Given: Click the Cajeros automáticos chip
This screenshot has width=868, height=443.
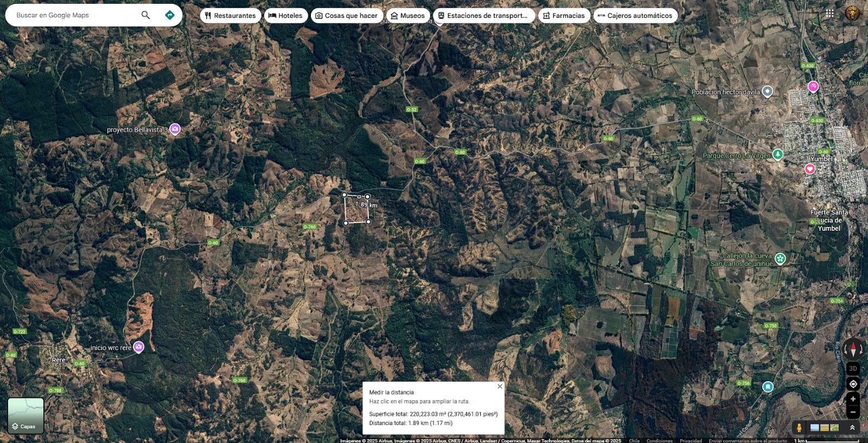Looking at the screenshot, I should coord(635,16).
